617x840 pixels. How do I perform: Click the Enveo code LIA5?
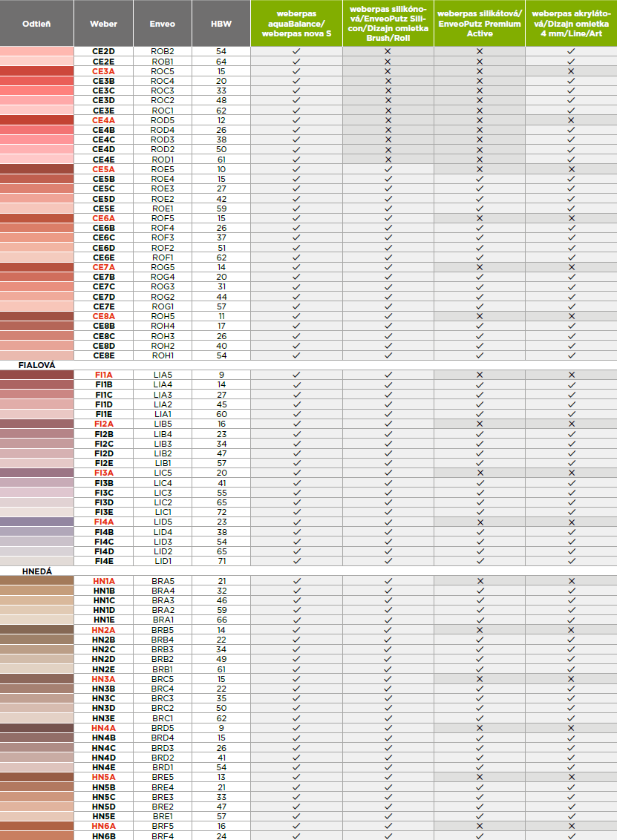163,375
